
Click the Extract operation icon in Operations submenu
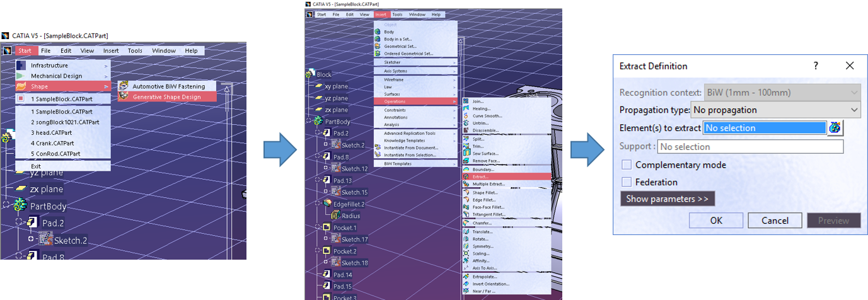pos(466,177)
